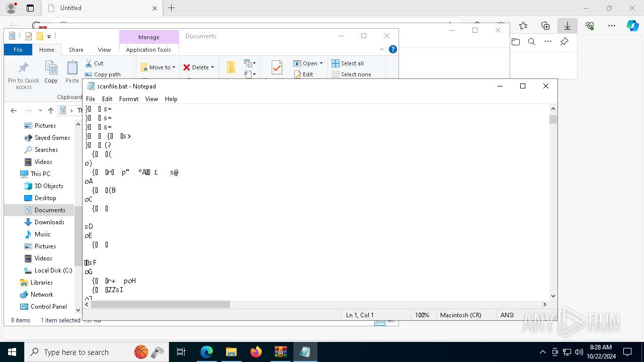This screenshot has height=362, width=644.
Task: Open Task View on taskbar
Action: pos(181,352)
